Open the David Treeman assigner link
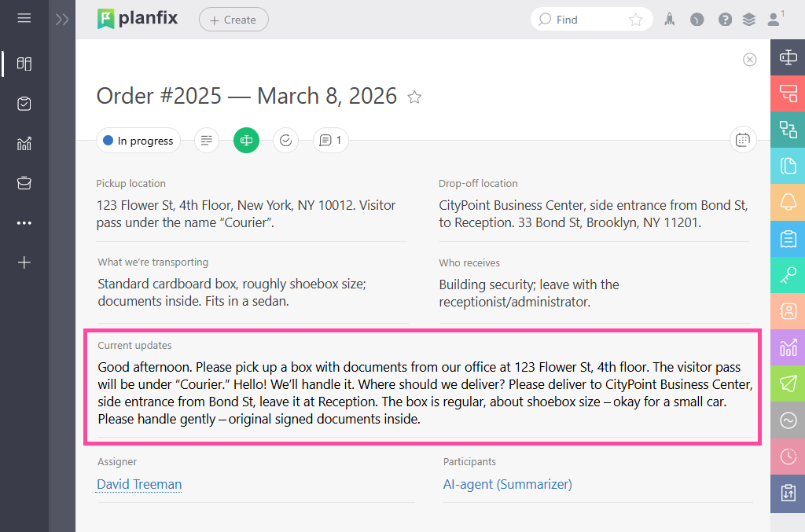 (x=138, y=484)
